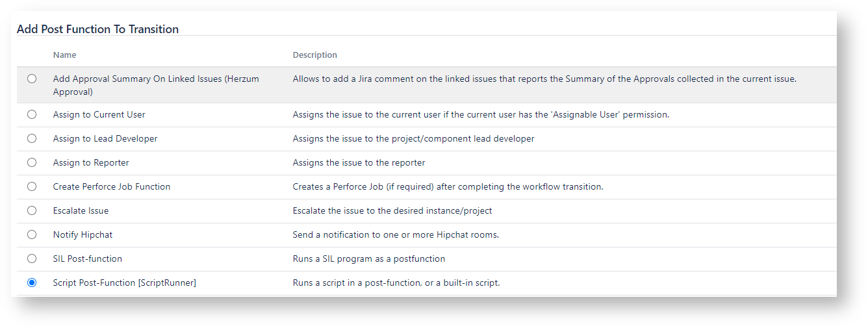Click the 'Assigns the issue to the reporter' description
The height and width of the screenshot is (328, 868).
359,162
